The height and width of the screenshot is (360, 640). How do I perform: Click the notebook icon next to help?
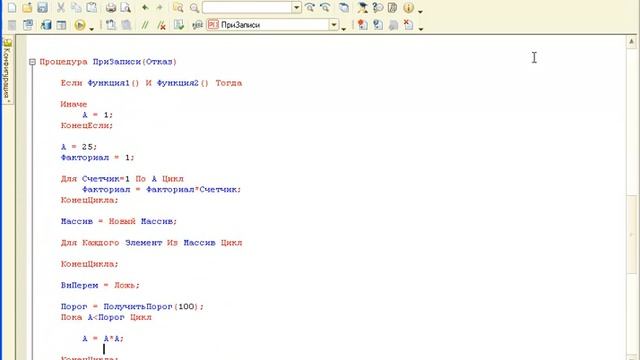393,7
